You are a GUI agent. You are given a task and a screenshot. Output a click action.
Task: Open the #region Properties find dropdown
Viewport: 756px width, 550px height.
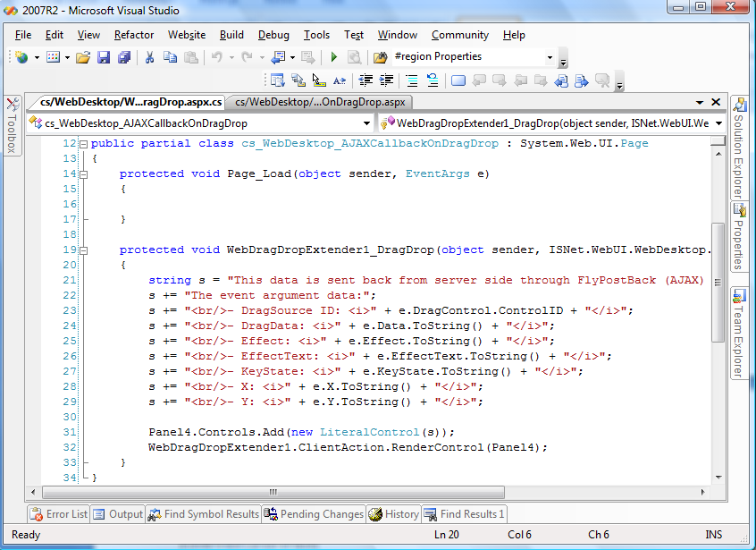tap(550, 57)
